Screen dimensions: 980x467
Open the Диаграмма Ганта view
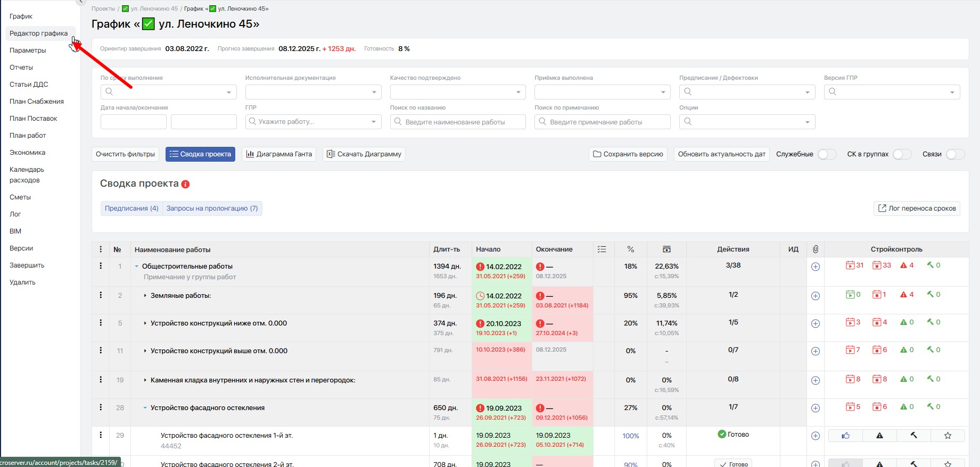[279, 154]
